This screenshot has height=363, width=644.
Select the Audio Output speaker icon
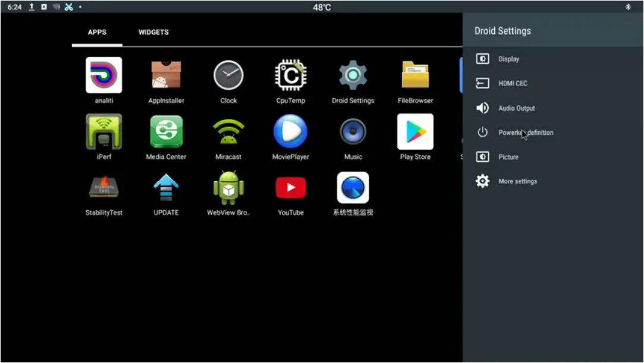coord(482,108)
